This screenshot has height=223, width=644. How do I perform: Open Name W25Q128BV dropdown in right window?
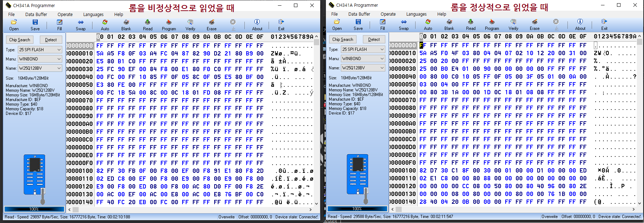click(363, 68)
